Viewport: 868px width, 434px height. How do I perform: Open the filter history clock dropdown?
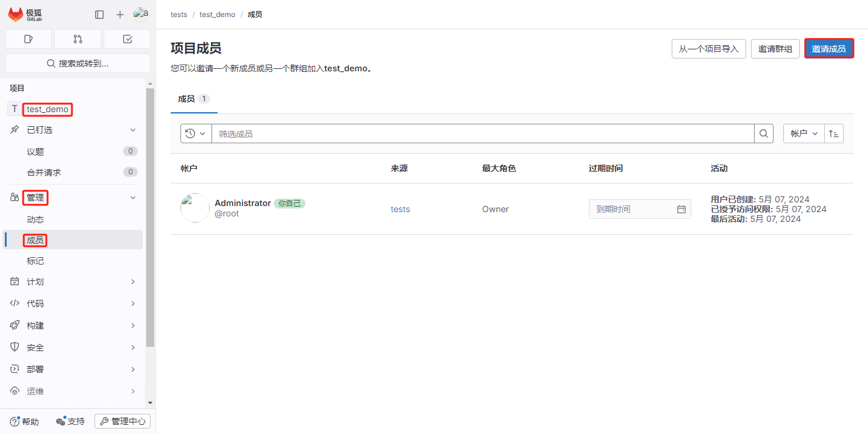tap(196, 133)
